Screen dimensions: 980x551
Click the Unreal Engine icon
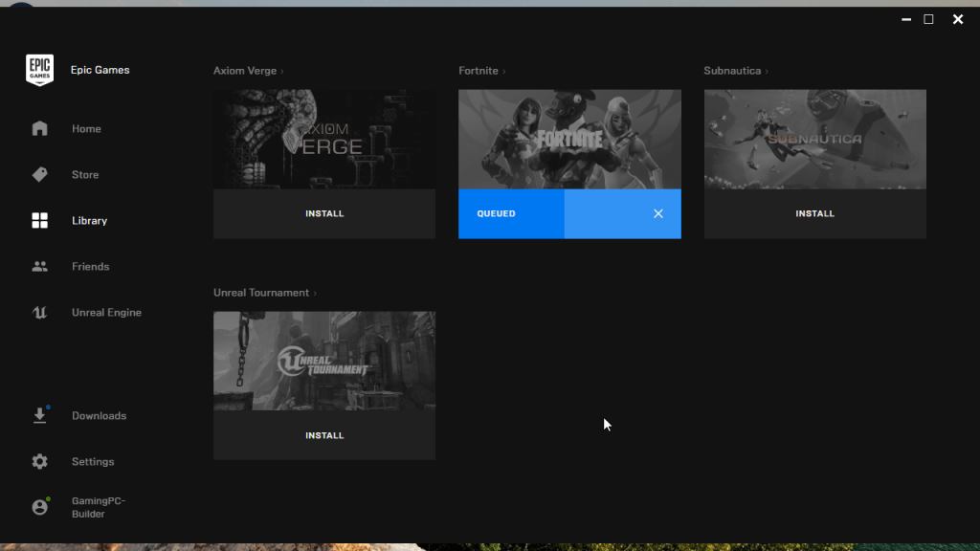(x=39, y=312)
